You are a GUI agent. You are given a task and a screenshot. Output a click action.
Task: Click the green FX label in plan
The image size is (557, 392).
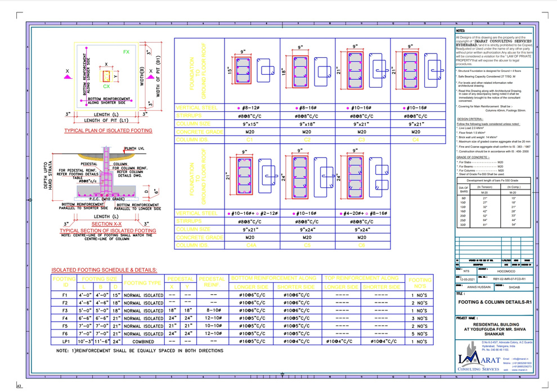[126, 52]
